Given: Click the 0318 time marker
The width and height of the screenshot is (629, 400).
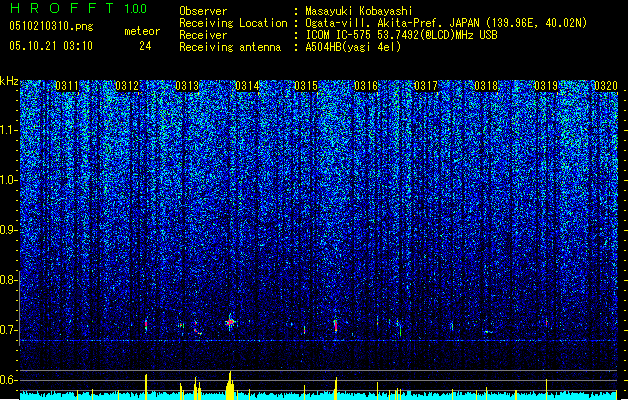Looking at the screenshot, I should click(486, 86).
